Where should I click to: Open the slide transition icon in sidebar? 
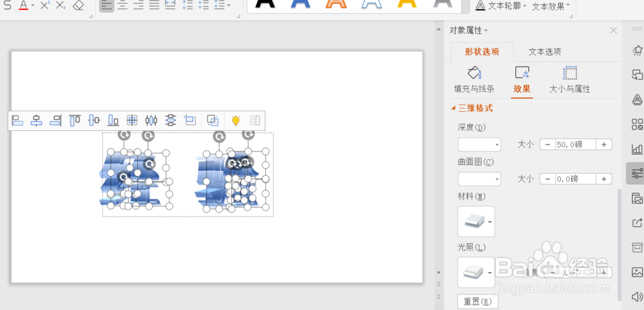click(x=637, y=75)
